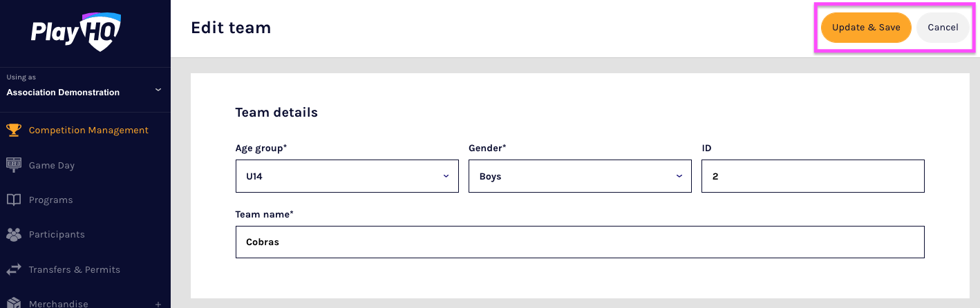The image size is (980, 308).
Task: Navigate to Participants section
Action: pyautogui.click(x=57, y=235)
